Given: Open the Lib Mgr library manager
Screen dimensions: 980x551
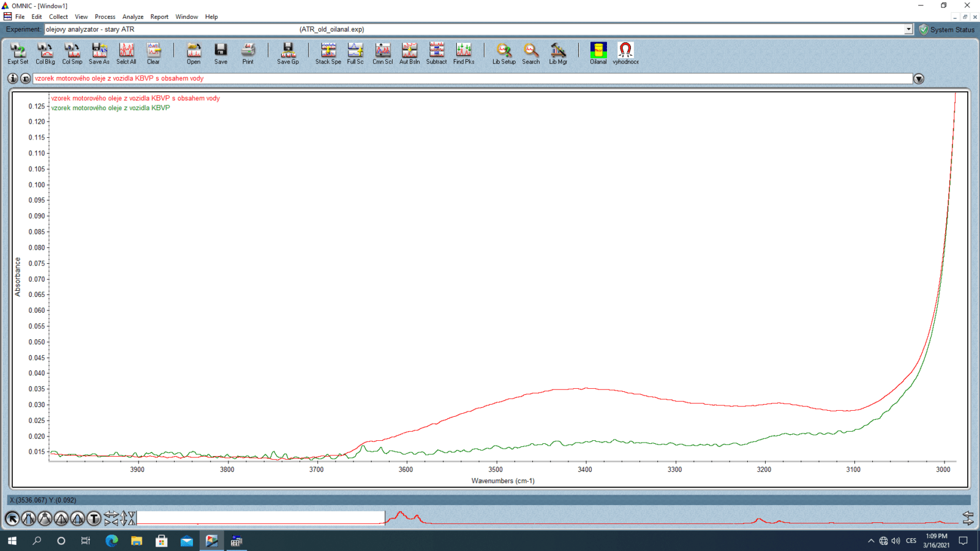Looking at the screenshot, I should (557, 53).
